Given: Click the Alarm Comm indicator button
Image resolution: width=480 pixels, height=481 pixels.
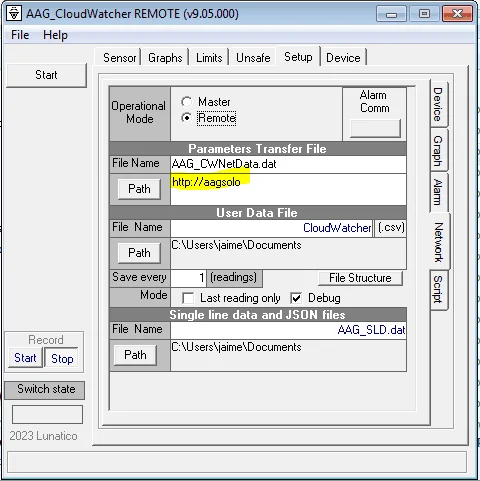Looking at the screenshot, I should tap(375, 128).
